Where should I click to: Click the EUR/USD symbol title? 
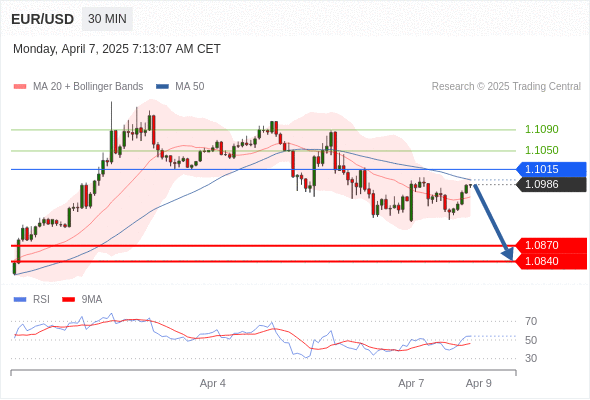pos(43,19)
